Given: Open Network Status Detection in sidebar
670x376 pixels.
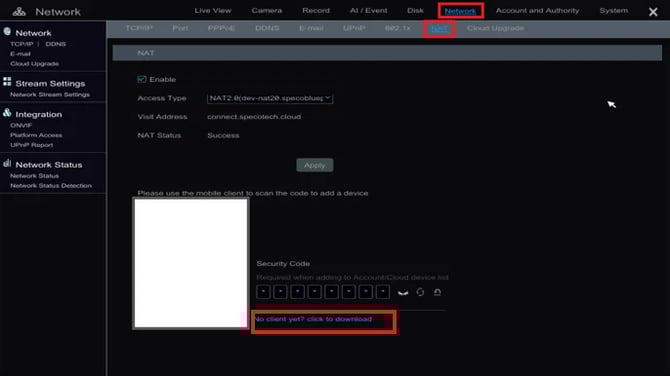Looking at the screenshot, I should tap(51, 185).
